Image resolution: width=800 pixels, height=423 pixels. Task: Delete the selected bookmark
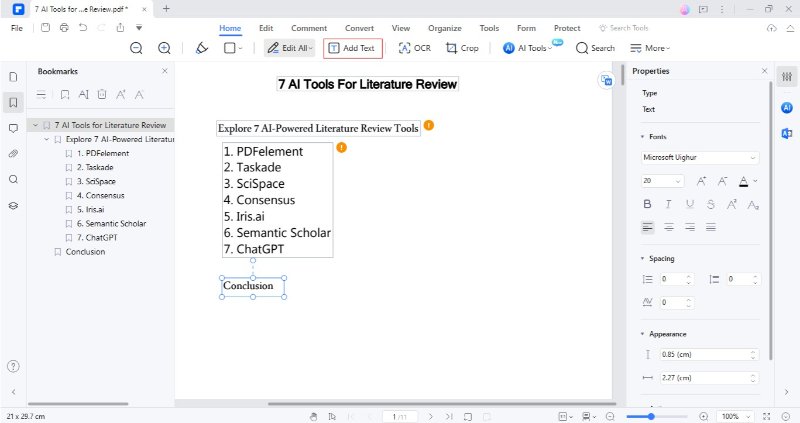coord(102,94)
